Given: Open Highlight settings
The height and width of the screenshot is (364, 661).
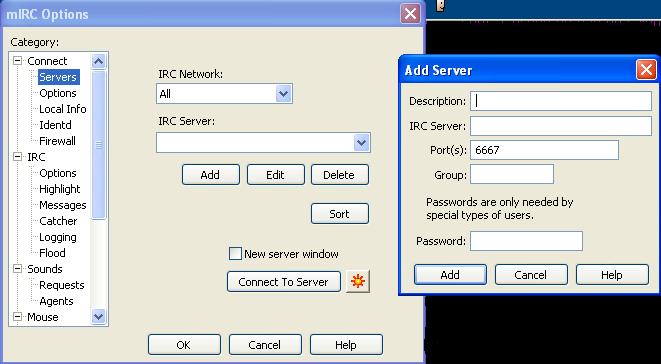Looking at the screenshot, I should (x=59, y=189).
